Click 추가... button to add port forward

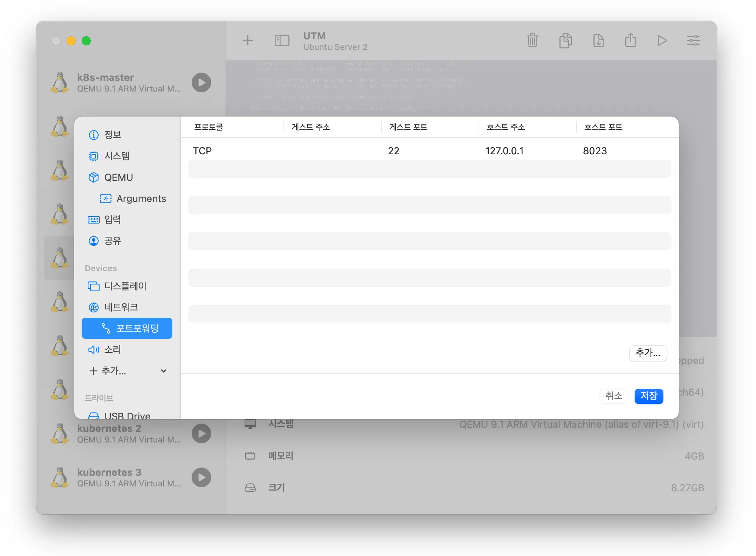point(648,353)
